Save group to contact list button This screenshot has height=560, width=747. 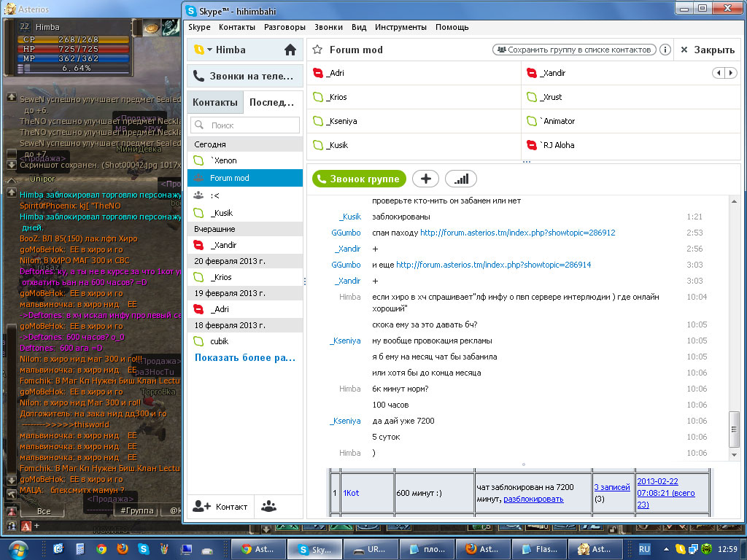point(574,50)
